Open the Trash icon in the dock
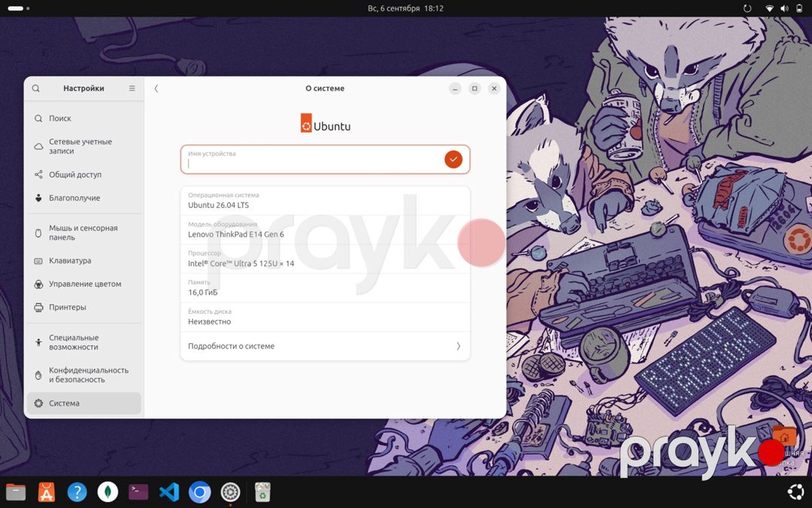 [262, 492]
